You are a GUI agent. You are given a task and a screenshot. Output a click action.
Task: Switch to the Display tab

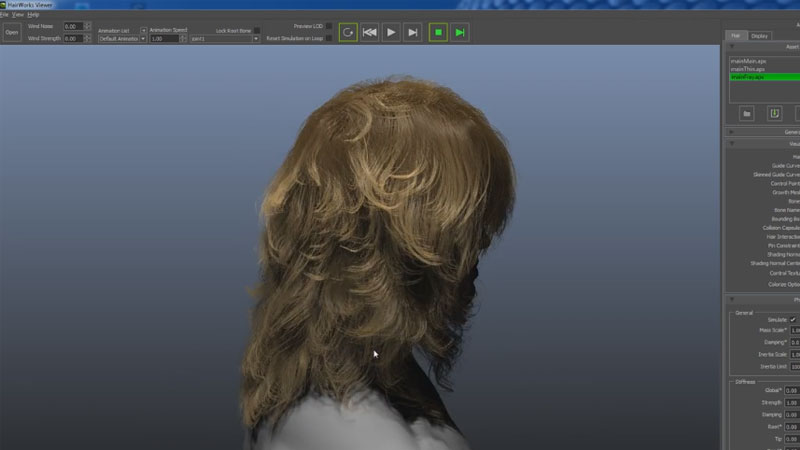760,36
